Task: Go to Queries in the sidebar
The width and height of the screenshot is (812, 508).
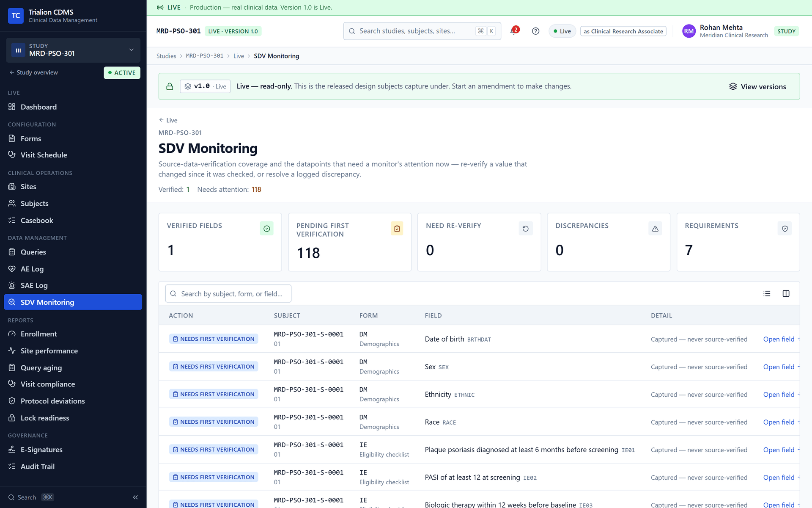Action: coord(73,252)
